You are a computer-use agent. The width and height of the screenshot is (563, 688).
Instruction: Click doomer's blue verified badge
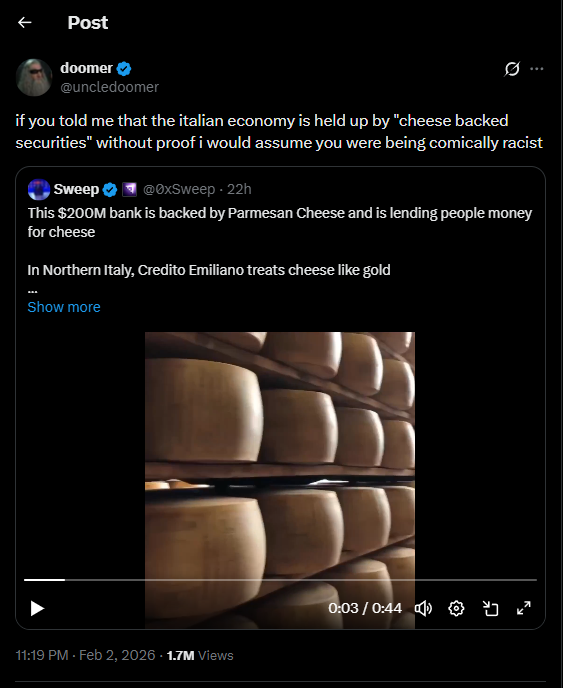(124, 68)
